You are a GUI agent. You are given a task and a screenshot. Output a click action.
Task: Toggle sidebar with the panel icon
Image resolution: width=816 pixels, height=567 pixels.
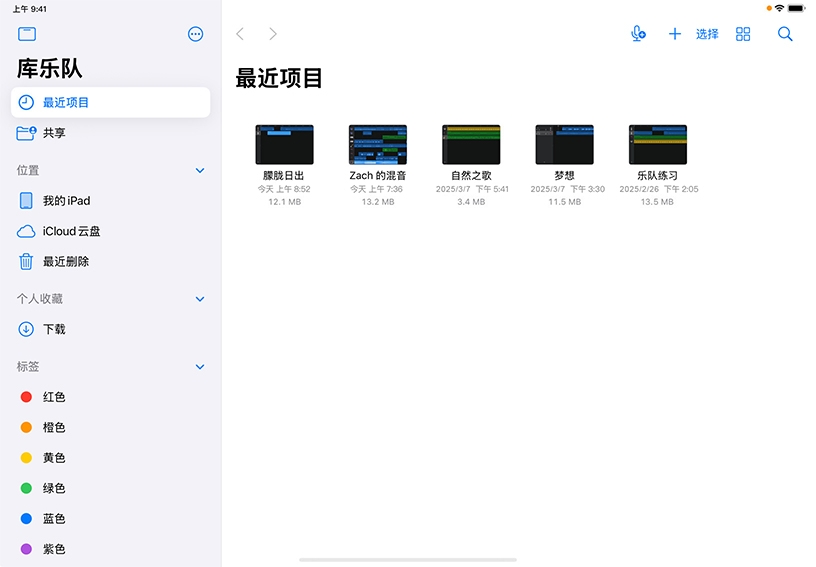click(x=27, y=34)
